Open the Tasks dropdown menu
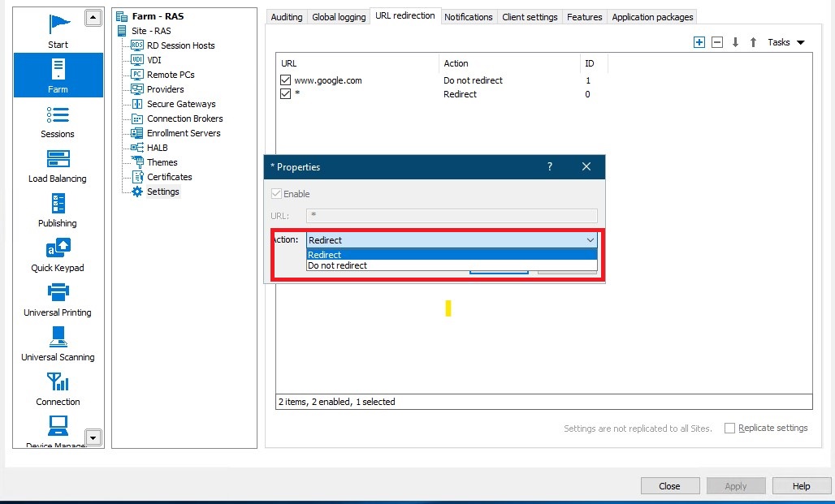The image size is (835, 504). (785, 42)
